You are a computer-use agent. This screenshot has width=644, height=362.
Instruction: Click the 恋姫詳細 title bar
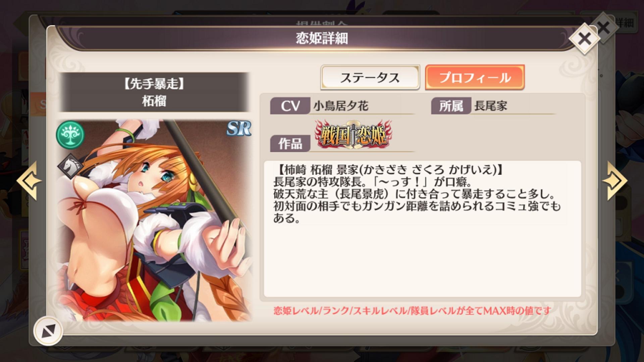322,38
